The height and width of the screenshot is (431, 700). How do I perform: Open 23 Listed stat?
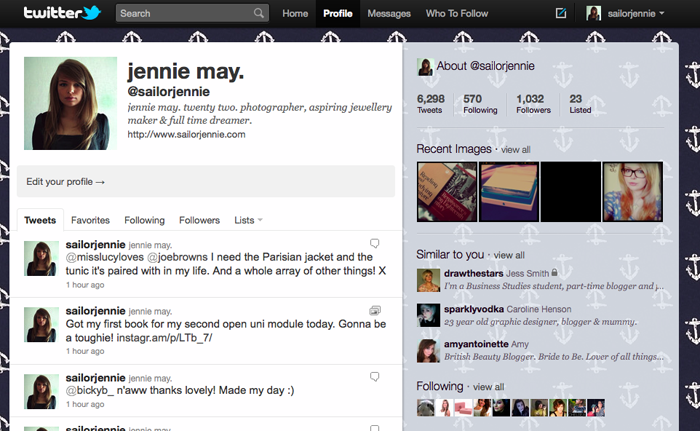click(x=580, y=104)
